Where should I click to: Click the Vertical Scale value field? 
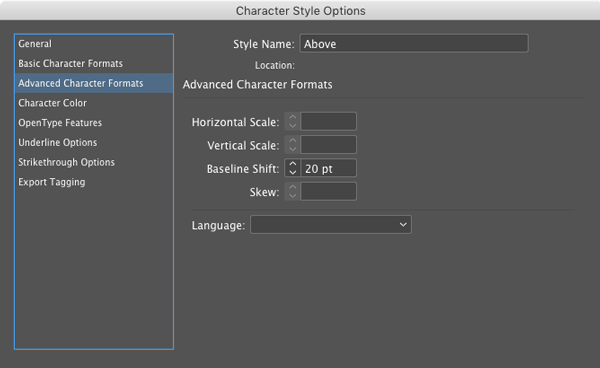[329, 145]
